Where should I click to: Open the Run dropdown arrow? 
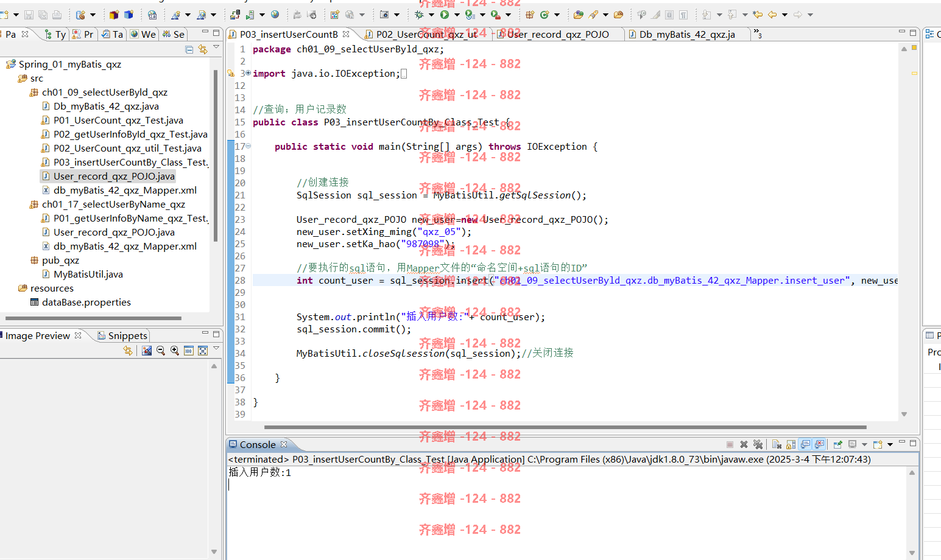pos(457,15)
